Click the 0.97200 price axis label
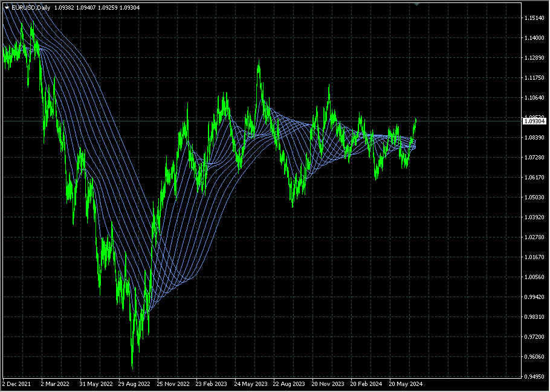550x392 pixels. click(534, 337)
